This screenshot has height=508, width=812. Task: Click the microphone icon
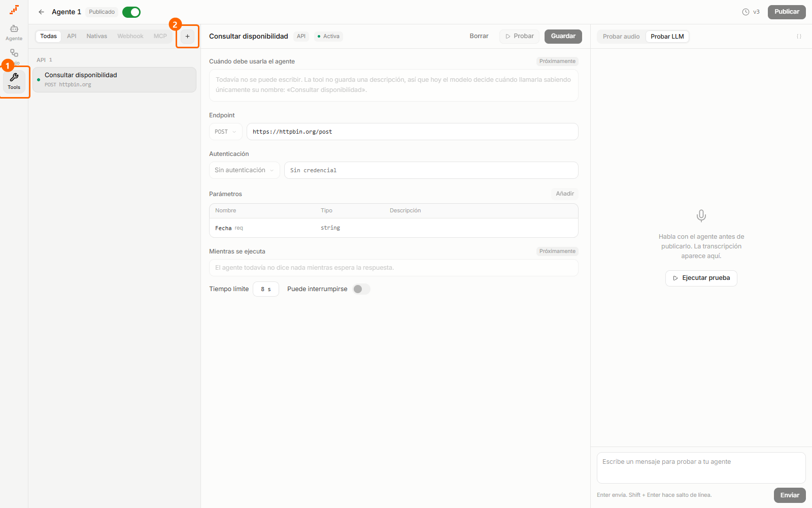(x=701, y=215)
